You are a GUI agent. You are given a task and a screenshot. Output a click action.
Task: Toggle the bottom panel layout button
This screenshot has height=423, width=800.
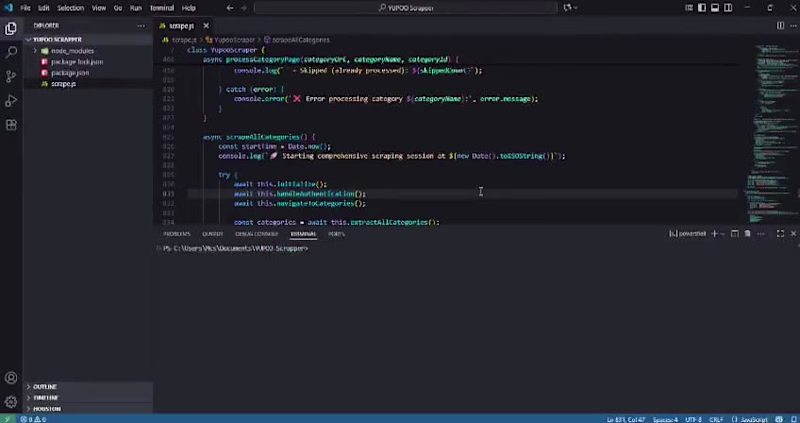[715, 8]
